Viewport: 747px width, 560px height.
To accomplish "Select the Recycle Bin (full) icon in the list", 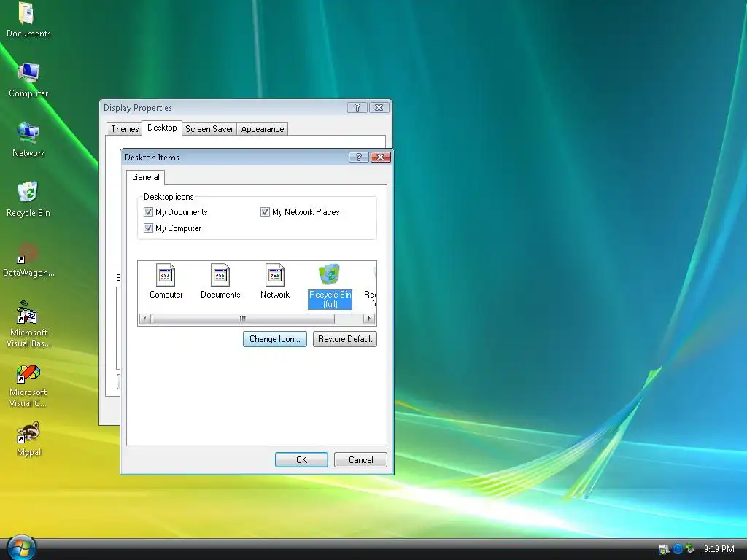I will pyautogui.click(x=330, y=286).
